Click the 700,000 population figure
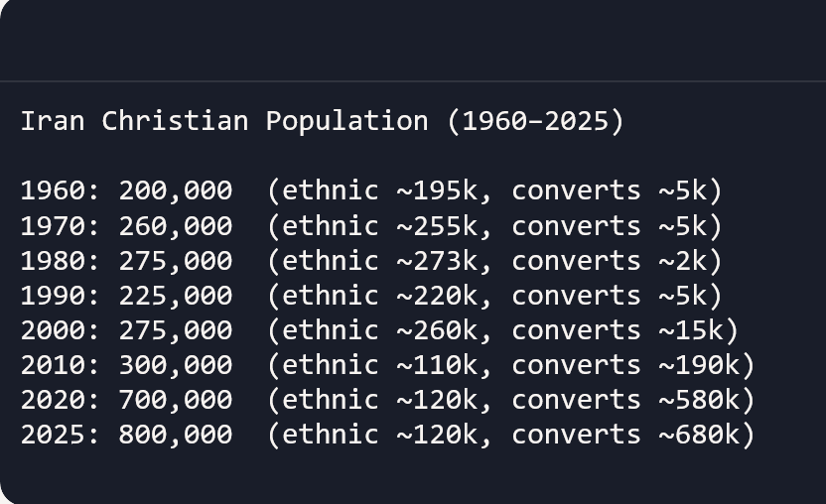This screenshot has height=504, width=826. tap(176, 400)
